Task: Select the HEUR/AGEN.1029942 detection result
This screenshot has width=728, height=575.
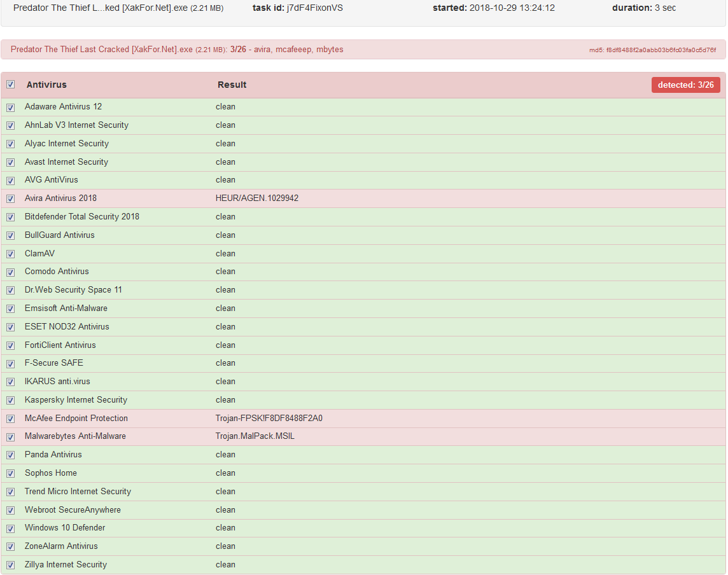Action: click(256, 198)
